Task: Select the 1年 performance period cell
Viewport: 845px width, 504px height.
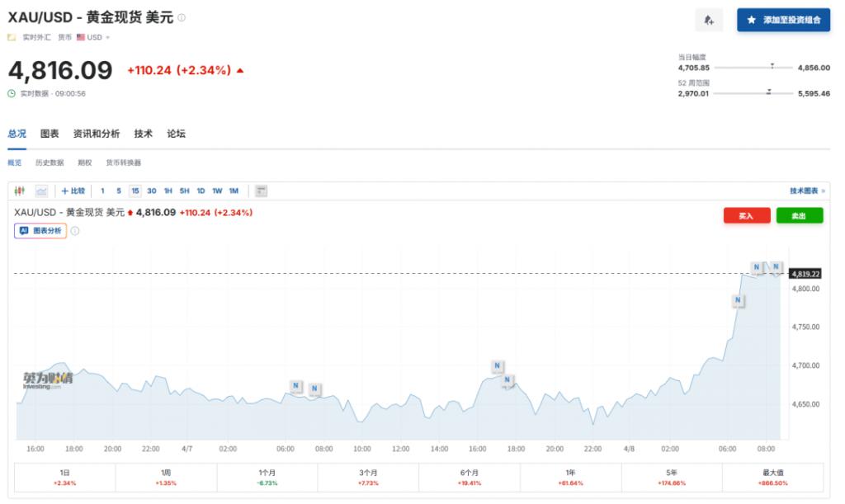Action: pyautogui.click(x=571, y=477)
